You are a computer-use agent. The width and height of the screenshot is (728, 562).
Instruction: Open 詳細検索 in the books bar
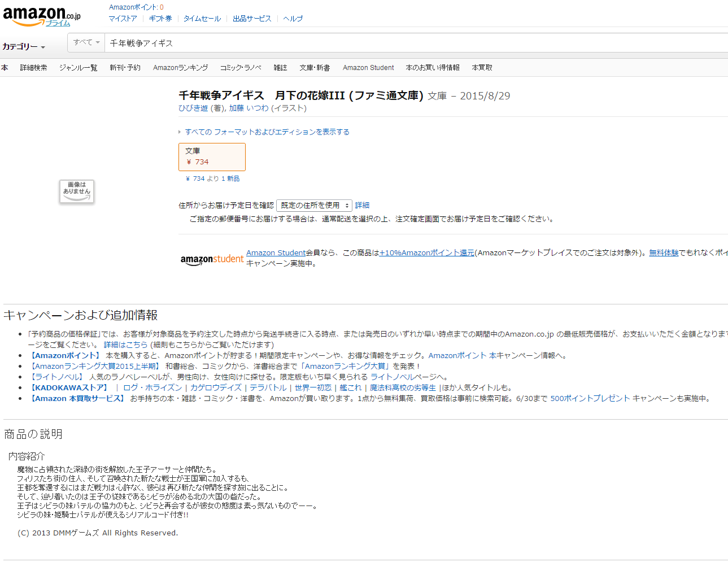[34, 68]
